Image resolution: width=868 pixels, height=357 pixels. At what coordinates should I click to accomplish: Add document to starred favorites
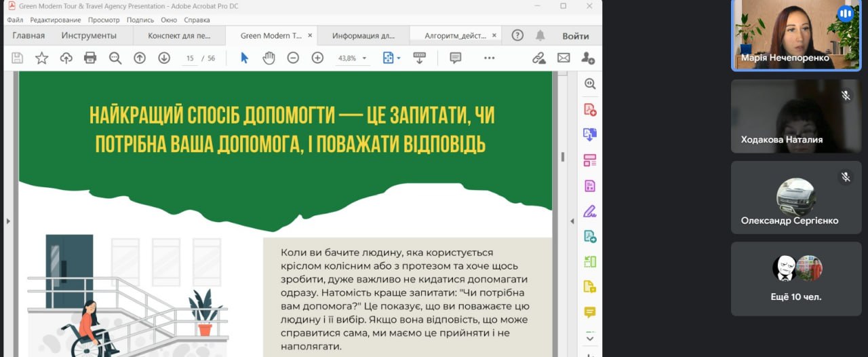tap(41, 58)
